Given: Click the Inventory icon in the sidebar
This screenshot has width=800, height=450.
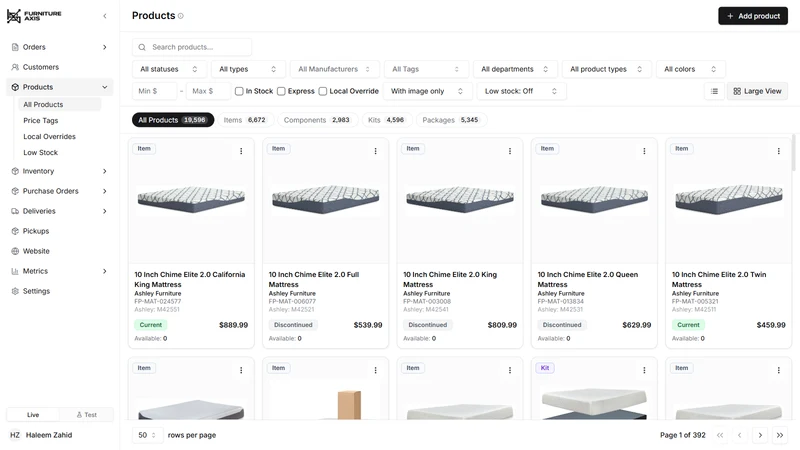Looking at the screenshot, I should pyautogui.click(x=15, y=171).
